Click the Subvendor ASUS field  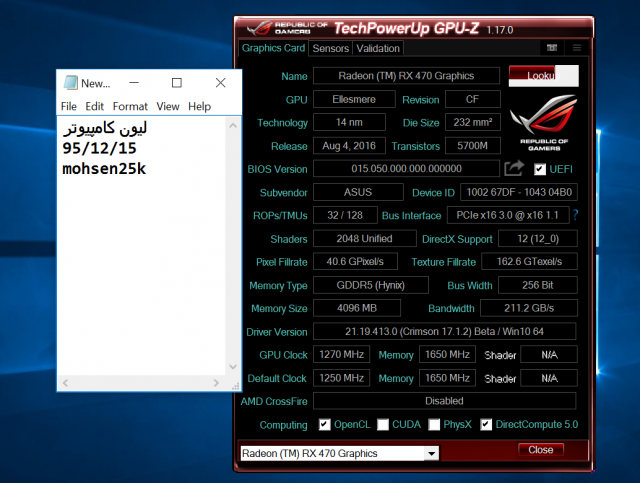(x=358, y=192)
